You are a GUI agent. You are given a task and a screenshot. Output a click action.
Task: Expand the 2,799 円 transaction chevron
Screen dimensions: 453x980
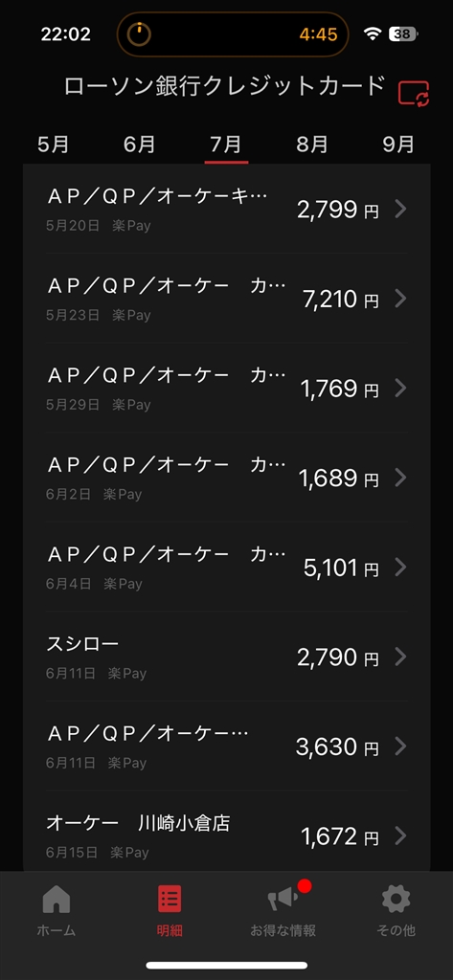(x=401, y=209)
